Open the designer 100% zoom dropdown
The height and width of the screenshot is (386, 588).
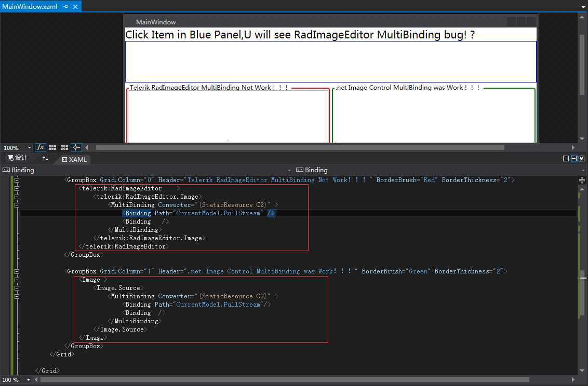29,148
